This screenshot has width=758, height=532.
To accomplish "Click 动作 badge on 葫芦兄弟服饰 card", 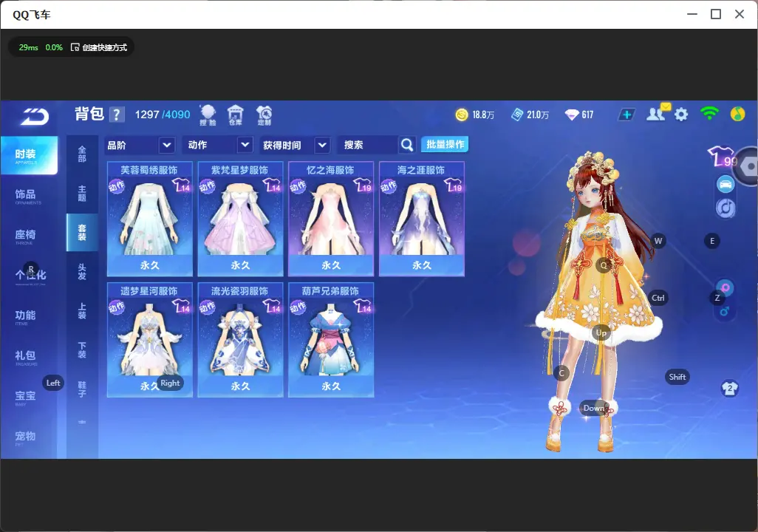I will [298, 307].
